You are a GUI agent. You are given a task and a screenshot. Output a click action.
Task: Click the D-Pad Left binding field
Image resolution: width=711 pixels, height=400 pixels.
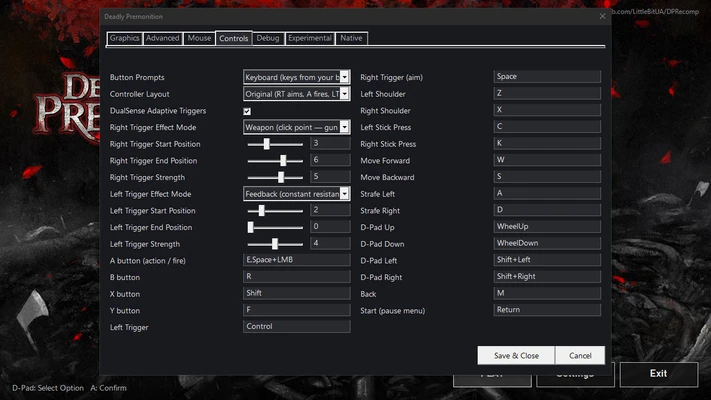click(x=547, y=260)
